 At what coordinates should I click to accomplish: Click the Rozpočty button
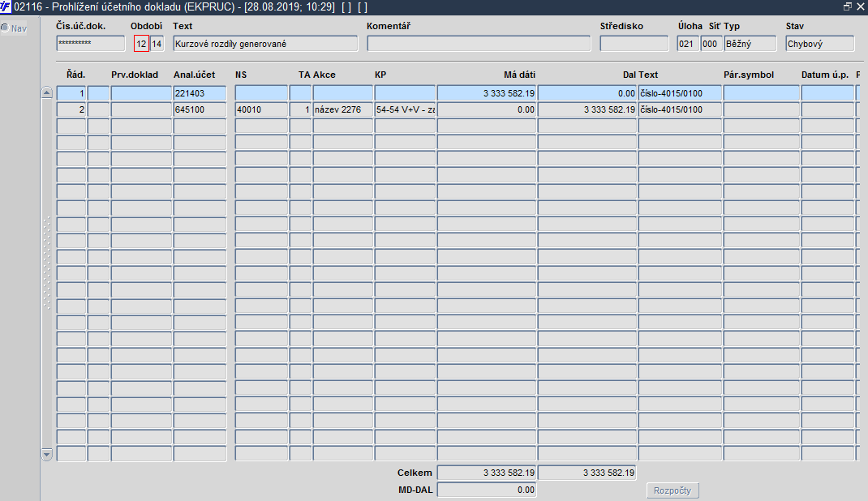coord(672,490)
